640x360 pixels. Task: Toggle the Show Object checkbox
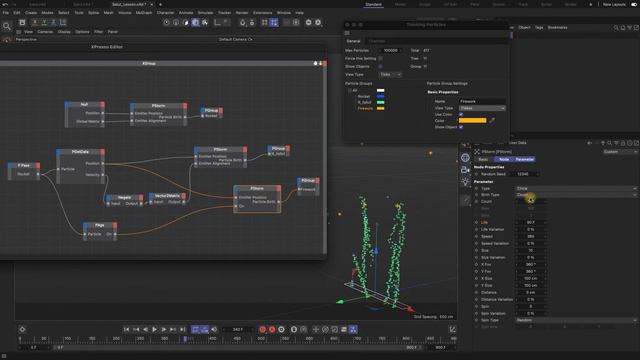pos(461,127)
